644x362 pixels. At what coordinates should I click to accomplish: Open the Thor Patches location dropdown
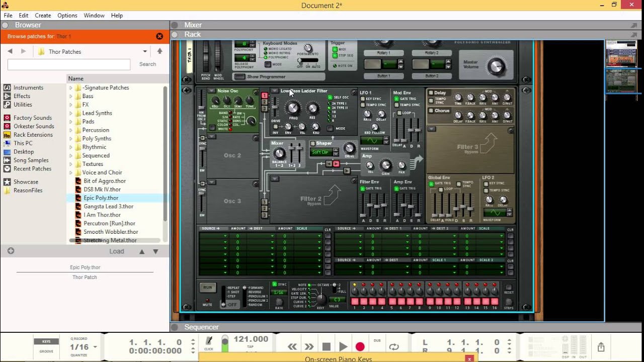pos(145,51)
